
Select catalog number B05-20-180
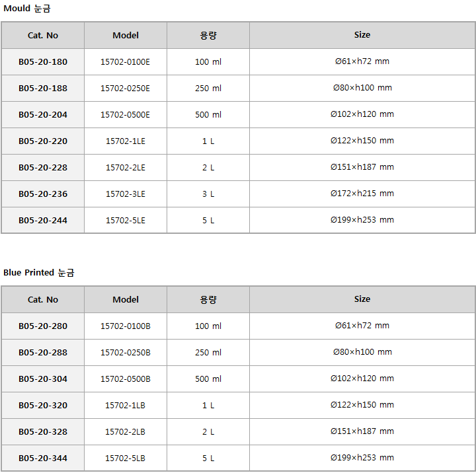coord(43,62)
